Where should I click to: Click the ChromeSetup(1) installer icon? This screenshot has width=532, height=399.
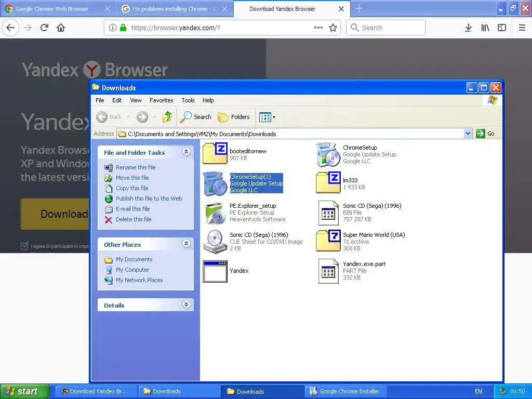(215, 183)
